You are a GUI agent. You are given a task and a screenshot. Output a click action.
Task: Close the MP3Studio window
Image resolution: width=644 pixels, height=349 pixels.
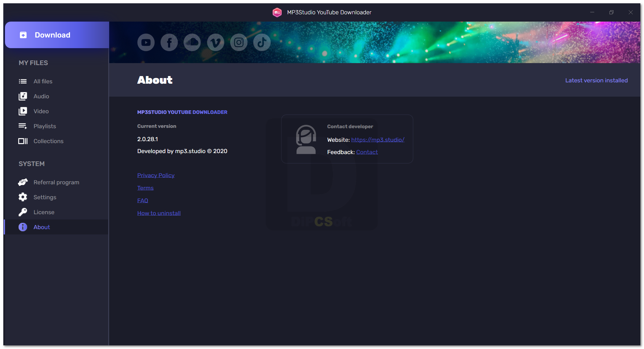pyautogui.click(x=631, y=12)
